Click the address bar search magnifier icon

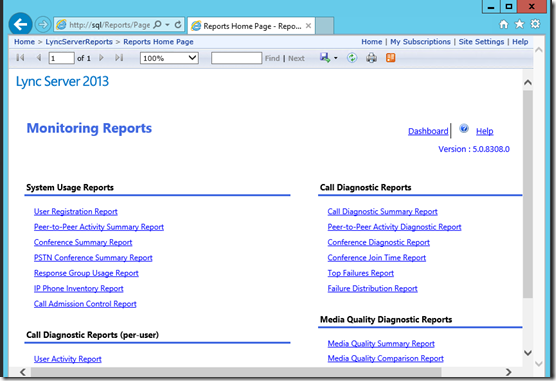point(157,24)
